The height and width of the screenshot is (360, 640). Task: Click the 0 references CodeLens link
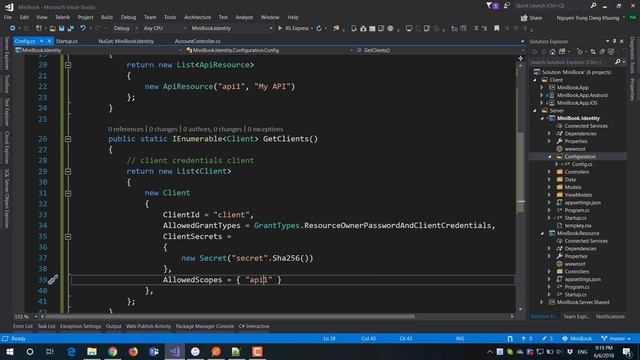coord(126,129)
